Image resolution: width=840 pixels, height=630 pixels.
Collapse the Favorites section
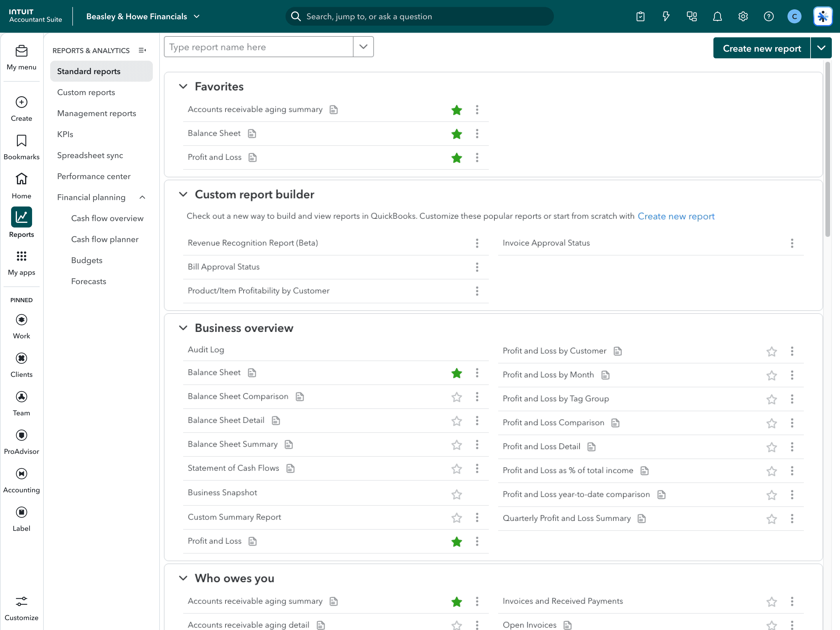coord(183,87)
